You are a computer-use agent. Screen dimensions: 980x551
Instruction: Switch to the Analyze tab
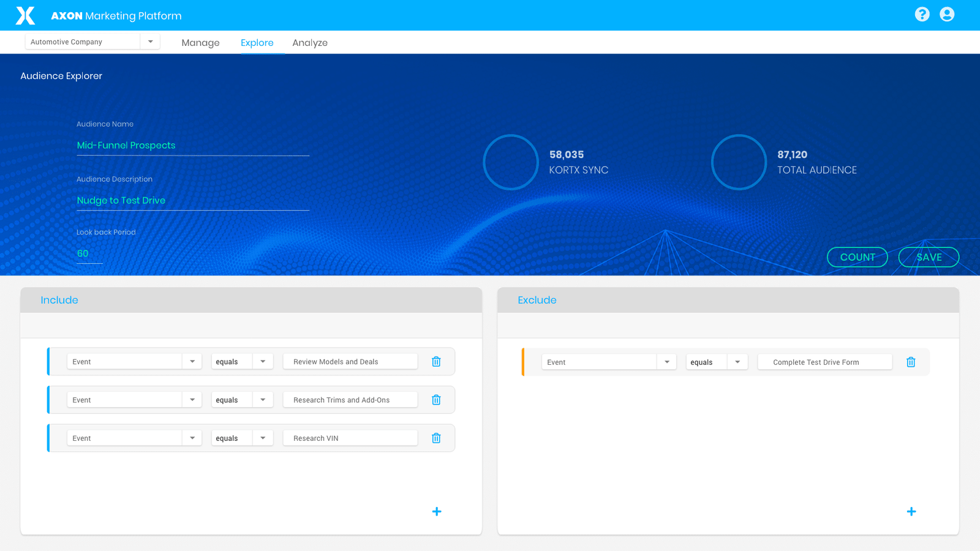(x=310, y=43)
